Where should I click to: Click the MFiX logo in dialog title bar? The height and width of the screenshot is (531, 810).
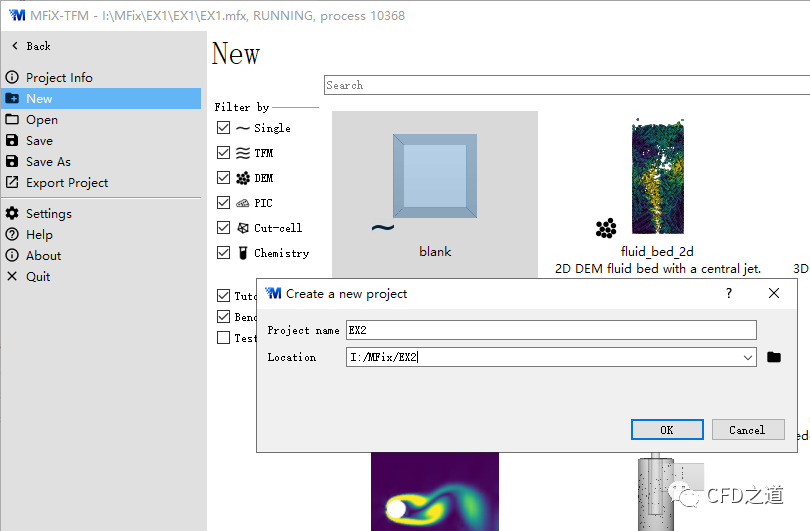pos(273,293)
